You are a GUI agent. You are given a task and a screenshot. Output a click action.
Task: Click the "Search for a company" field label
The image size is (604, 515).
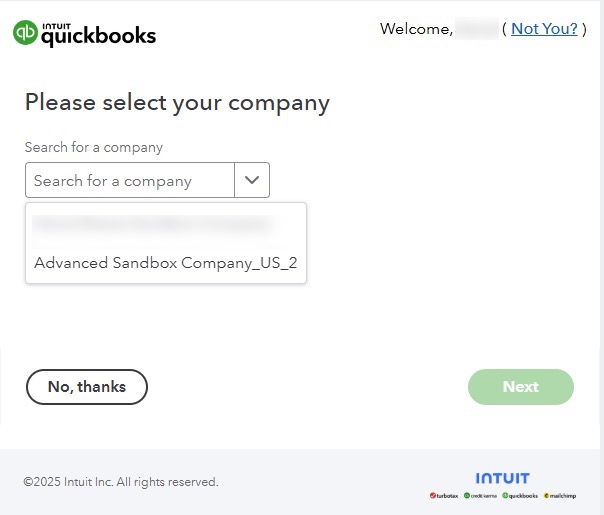coord(94,147)
